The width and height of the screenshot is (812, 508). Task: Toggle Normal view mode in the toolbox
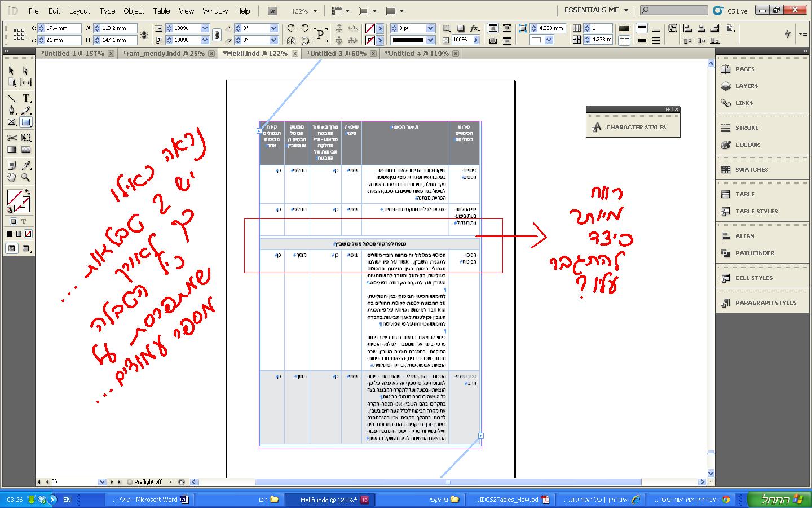click(11, 248)
